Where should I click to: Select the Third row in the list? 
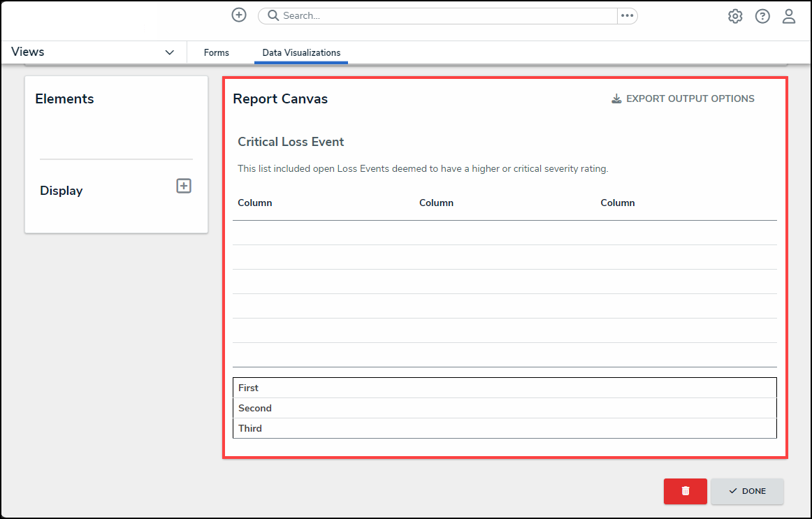click(504, 428)
